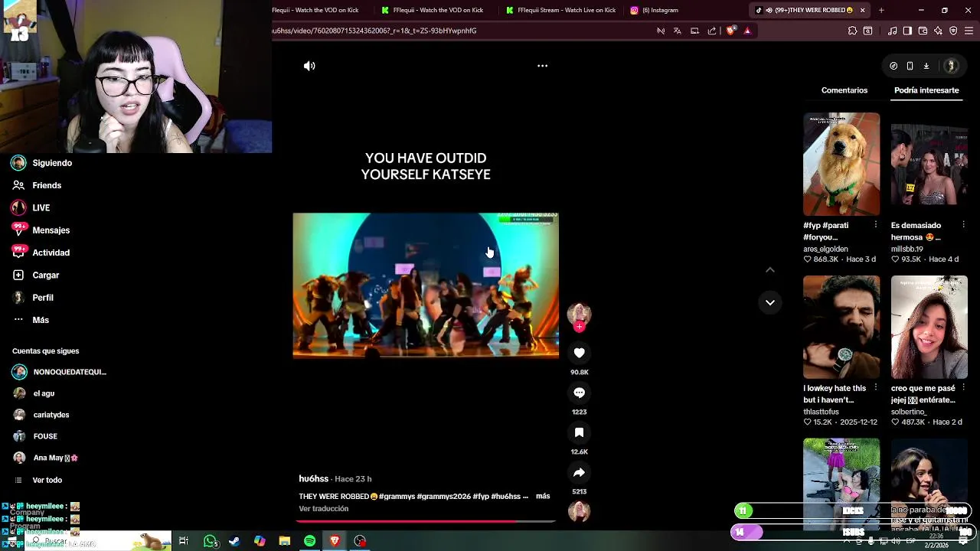Open the get-app phone icon
Image resolution: width=980 pixels, height=551 pixels.
click(910, 66)
